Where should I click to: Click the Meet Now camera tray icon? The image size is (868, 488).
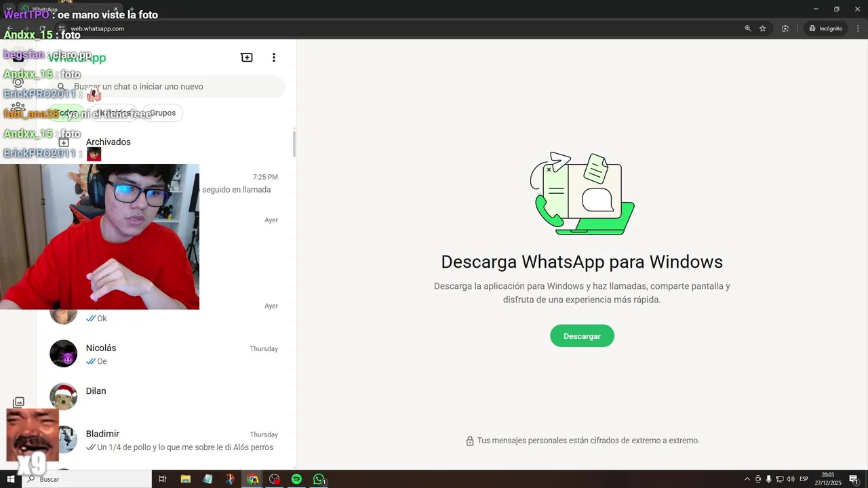tap(758, 479)
